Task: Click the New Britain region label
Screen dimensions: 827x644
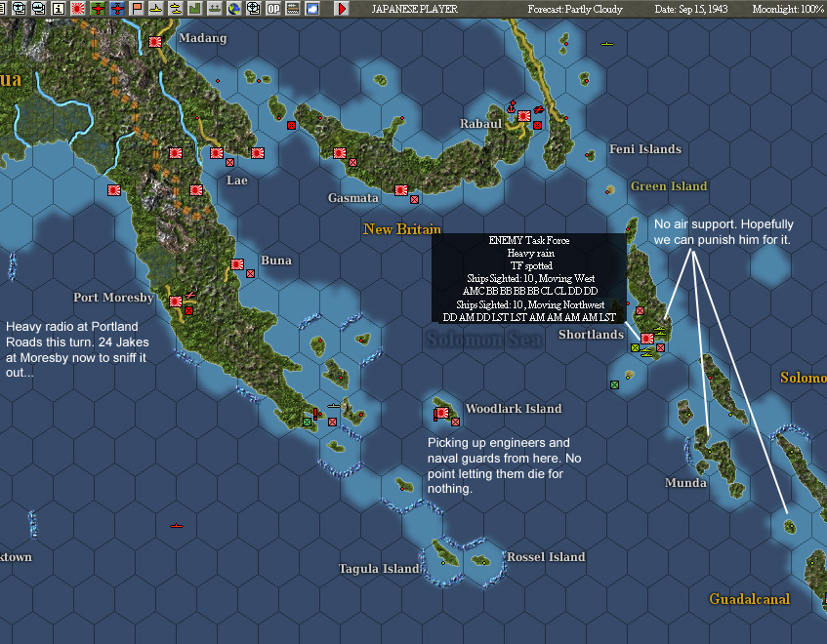Action: tap(402, 229)
